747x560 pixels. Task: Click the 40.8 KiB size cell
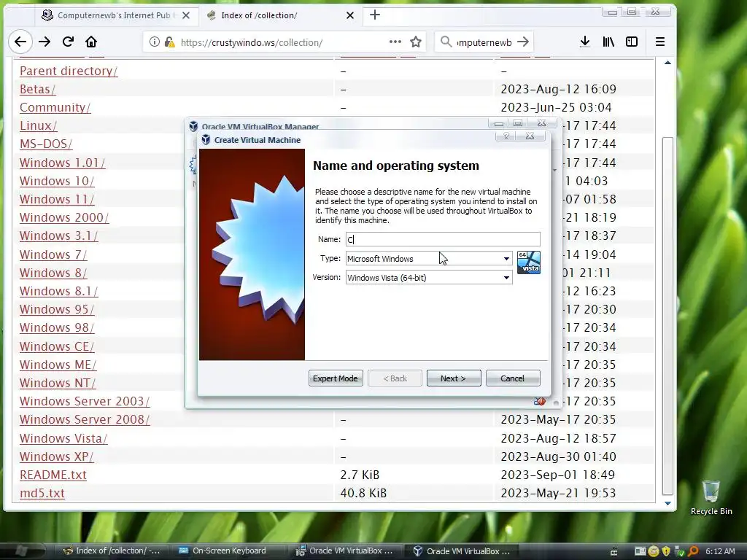363,493
